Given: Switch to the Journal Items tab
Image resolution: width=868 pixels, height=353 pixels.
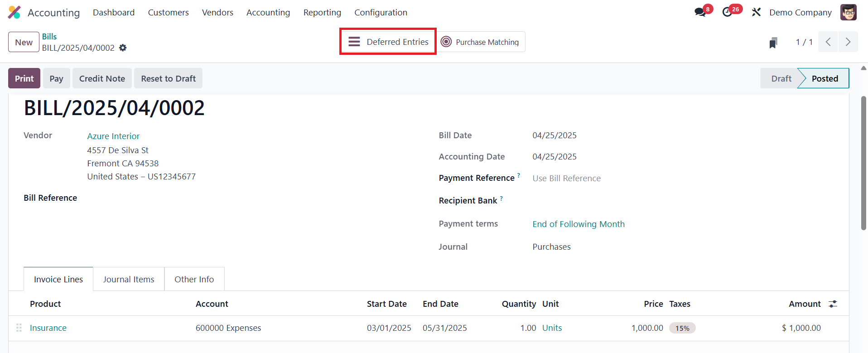Looking at the screenshot, I should tap(129, 279).
